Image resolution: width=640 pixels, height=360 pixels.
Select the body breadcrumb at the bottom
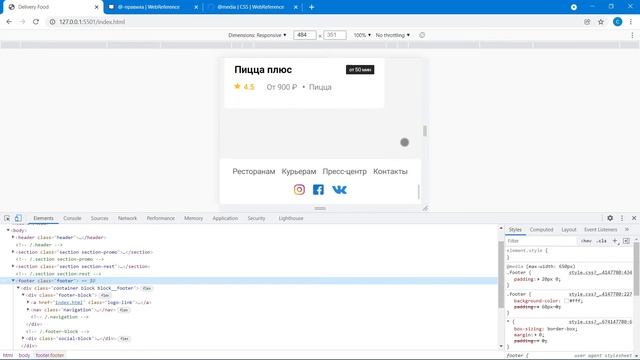pos(24,355)
